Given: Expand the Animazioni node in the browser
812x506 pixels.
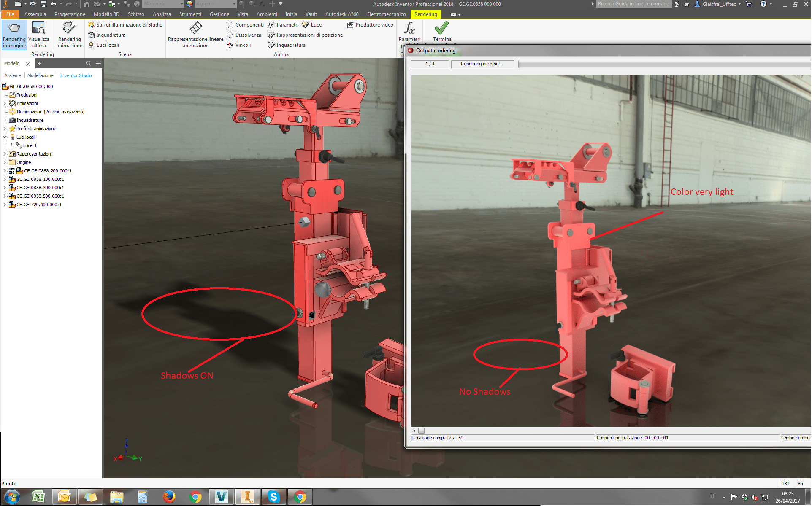Looking at the screenshot, I should point(4,103).
